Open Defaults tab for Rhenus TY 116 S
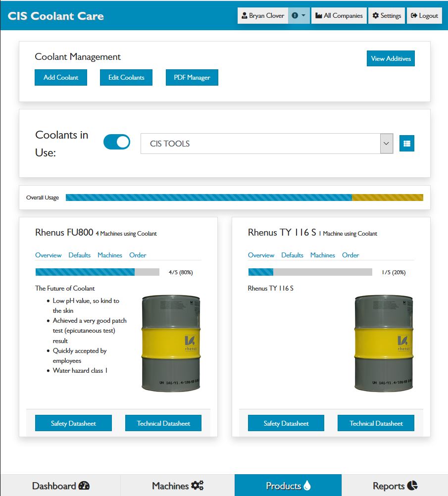This screenshot has height=496, width=448. [x=292, y=255]
